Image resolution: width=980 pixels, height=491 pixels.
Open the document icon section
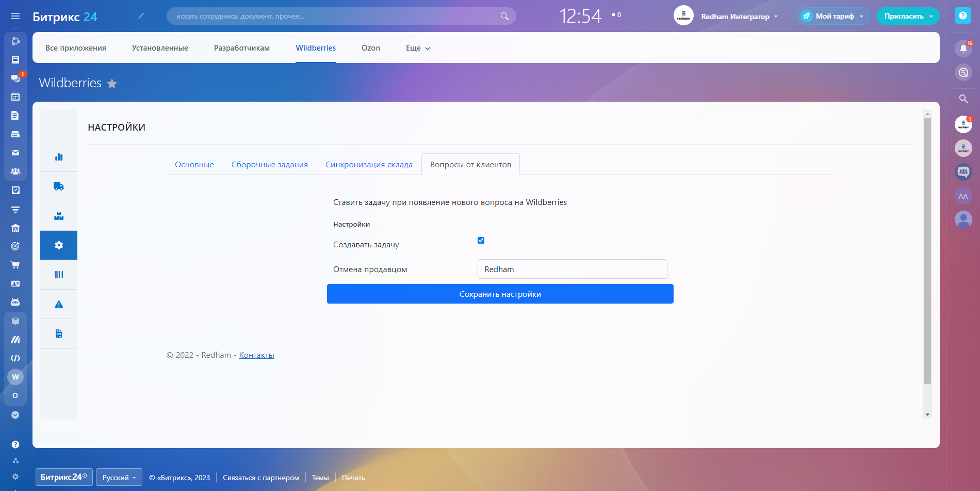pos(59,334)
